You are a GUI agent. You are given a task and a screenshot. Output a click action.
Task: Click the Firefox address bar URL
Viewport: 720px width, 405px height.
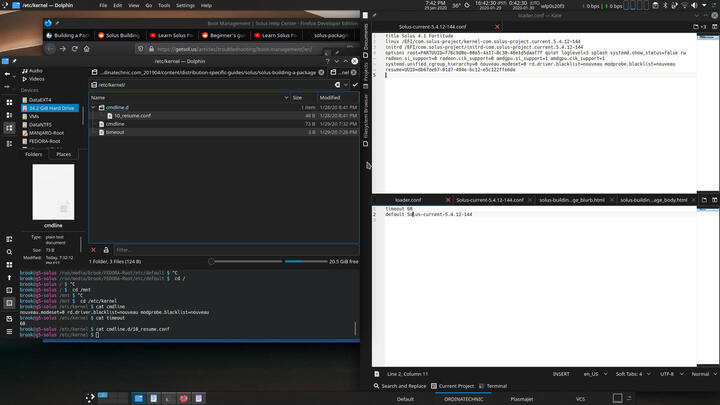pyautogui.click(x=234, y=49)
